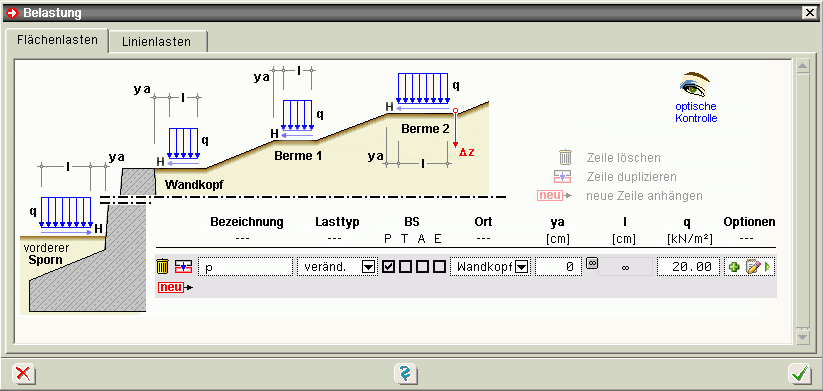The height and width of the screenshot is (391, 823).
Task: Enable the E Bemessungssituation checkbox
Action: pos(439,267)
